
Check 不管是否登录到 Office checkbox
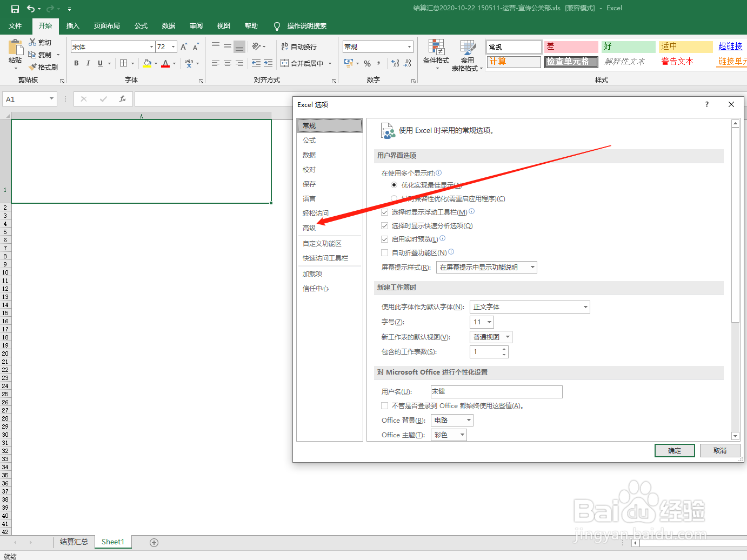tap(385, 405)
